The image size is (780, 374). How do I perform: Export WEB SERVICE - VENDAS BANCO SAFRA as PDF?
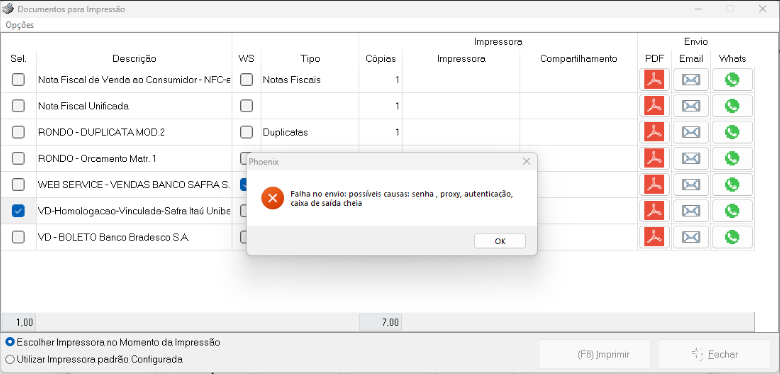(654, 185)
